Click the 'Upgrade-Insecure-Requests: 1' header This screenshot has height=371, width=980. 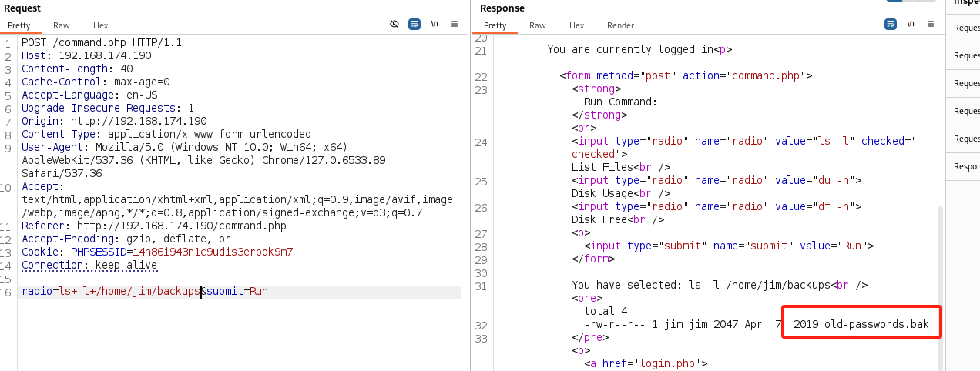pos(108,108)
